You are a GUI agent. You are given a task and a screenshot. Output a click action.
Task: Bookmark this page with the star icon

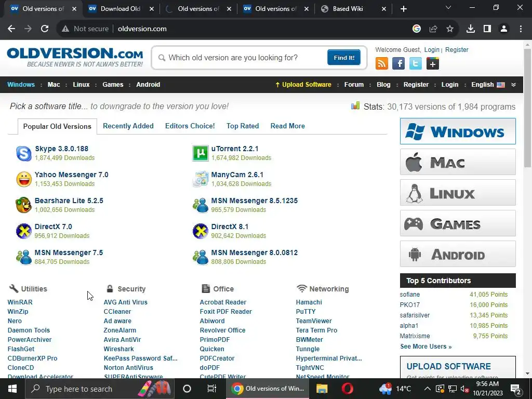click(x=450, y=29)
